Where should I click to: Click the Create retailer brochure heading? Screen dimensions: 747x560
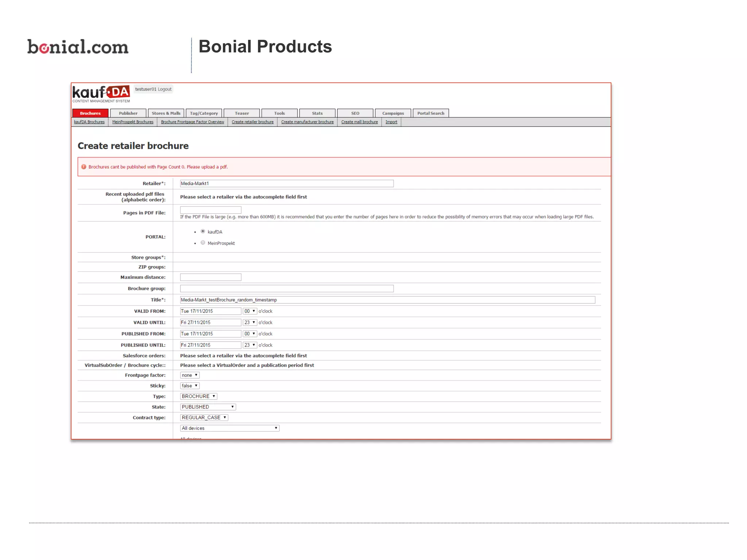click(x=133, y=146)
